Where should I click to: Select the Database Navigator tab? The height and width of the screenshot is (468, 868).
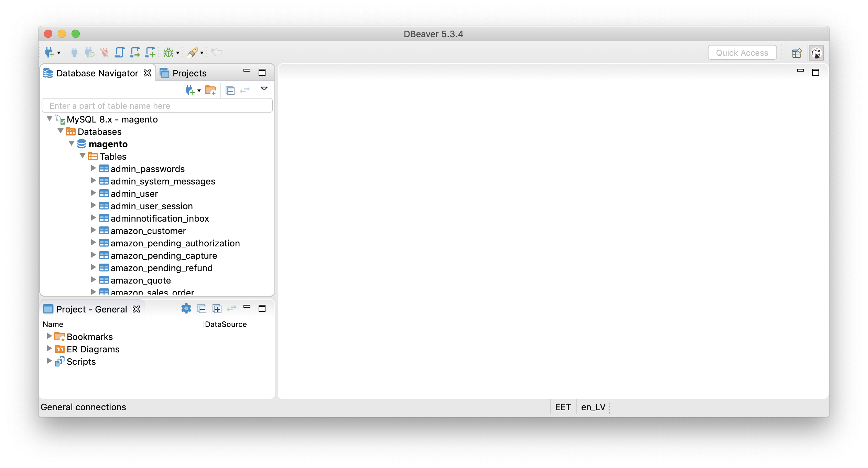(x=97, y=73)
